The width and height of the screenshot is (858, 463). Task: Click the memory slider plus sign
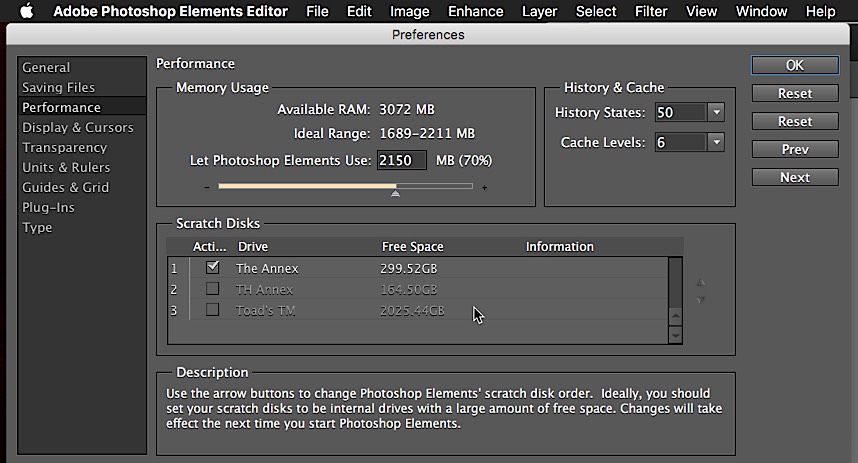point(485,187)
